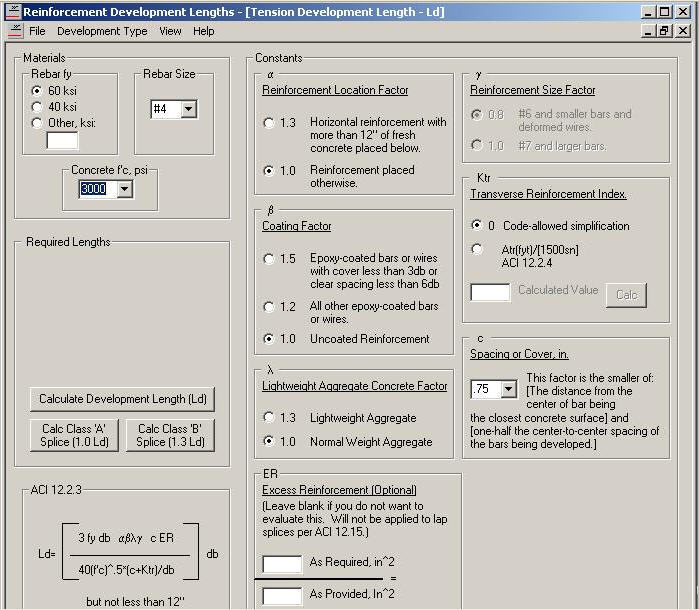Screen dimensions: 699x610
Task: Select 1.0 Uncoated Reinforcement option
Action: coord(269,339)
